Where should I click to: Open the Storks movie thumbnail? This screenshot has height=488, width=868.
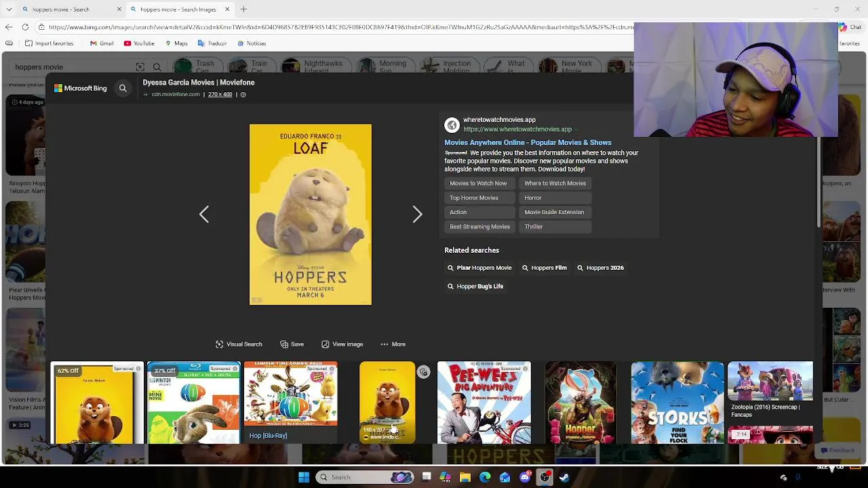pyautogui.click(x=677, y=403)
